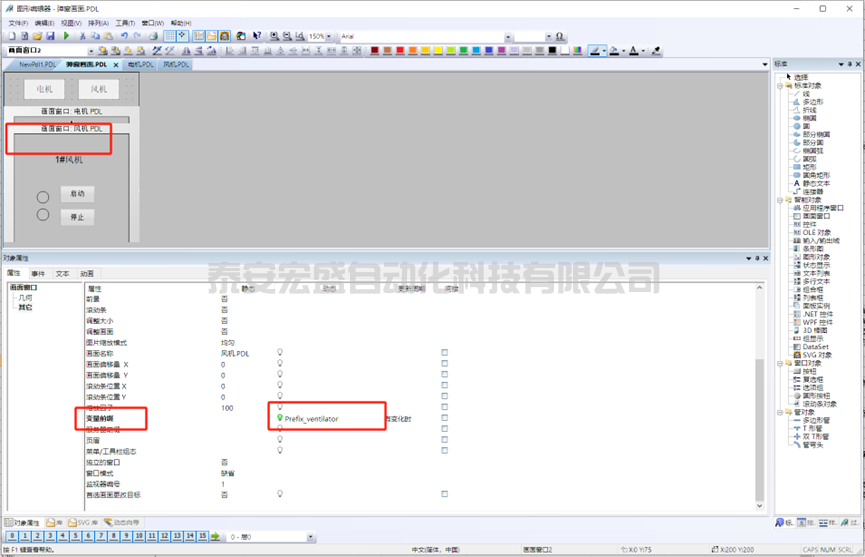Viewport: 865px width, 557px height.
Task: Select the 静态文本 (static text) object tool
Action: (x=816, y=183)
